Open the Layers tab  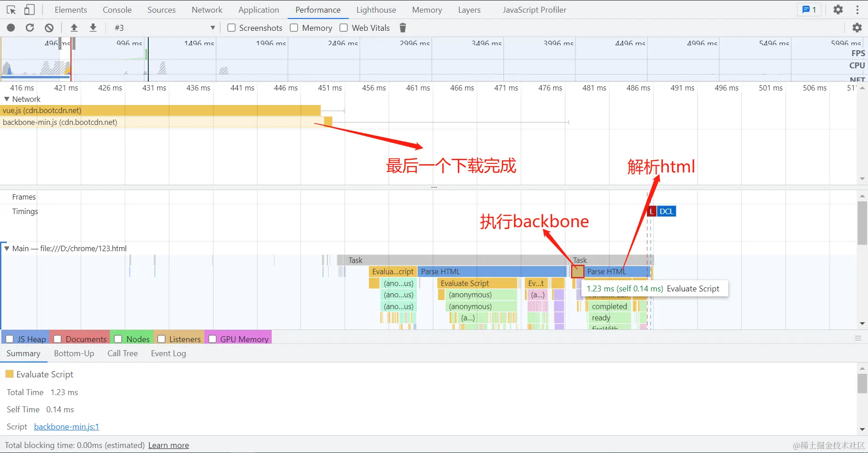click(469, 10)
